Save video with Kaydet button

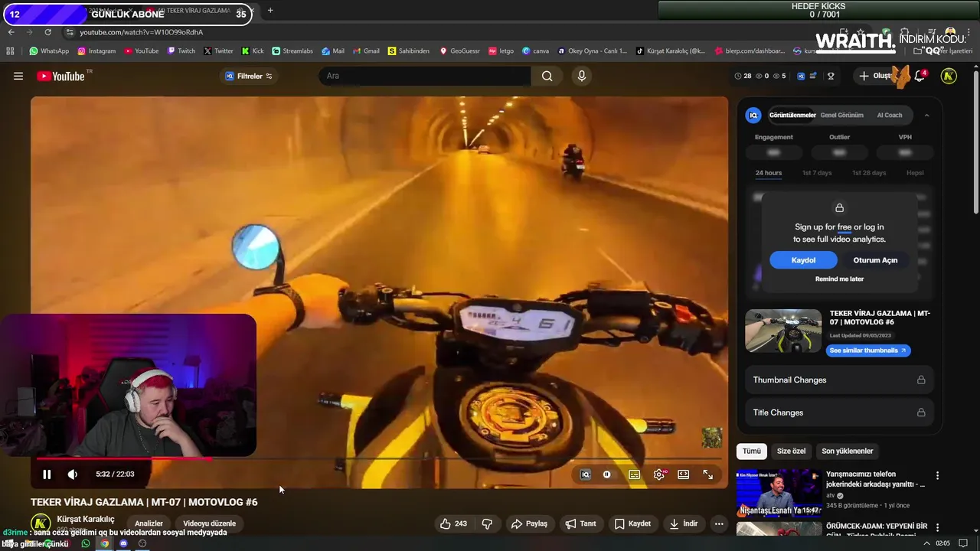(x=632, y=523)
